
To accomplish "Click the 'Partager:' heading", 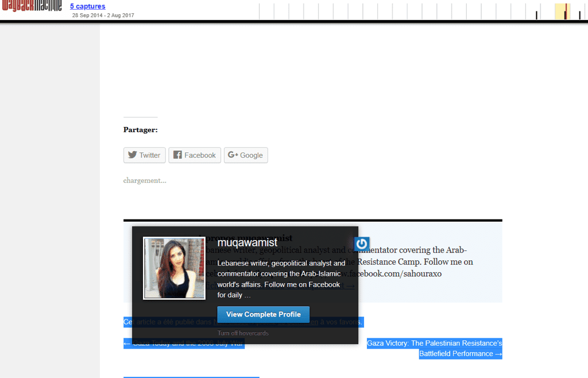I will point(141,130).
